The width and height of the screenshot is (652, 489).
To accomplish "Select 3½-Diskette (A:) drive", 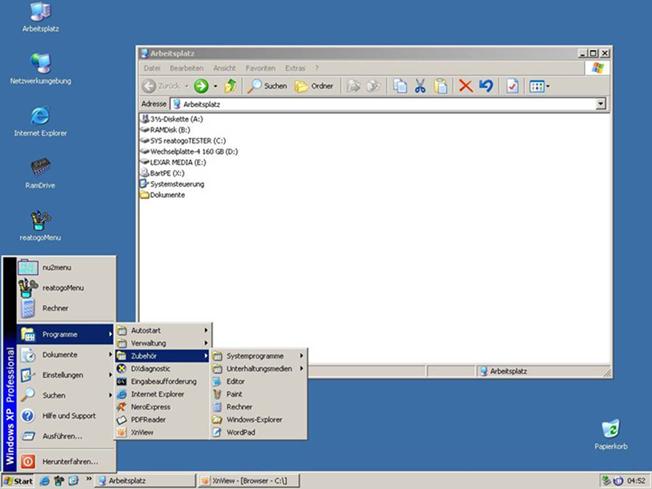I will 172,119.
